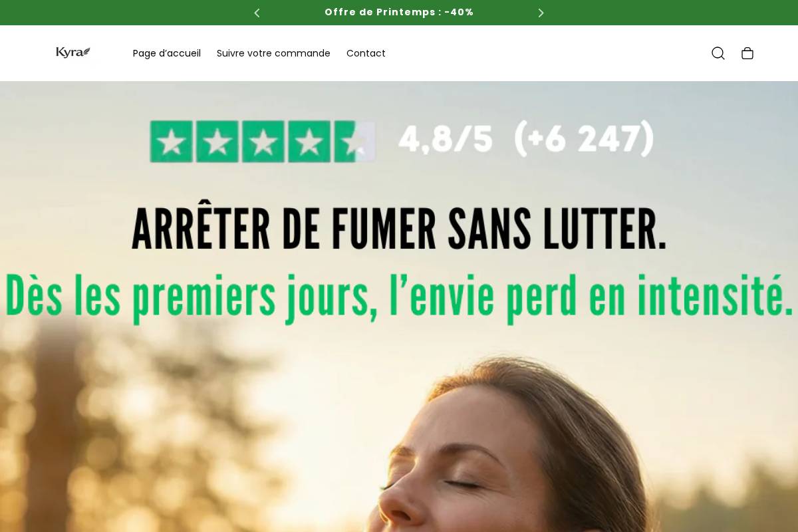Go to Page d'accueil
This screenshot has width=798, height=532.
point(167,53)
